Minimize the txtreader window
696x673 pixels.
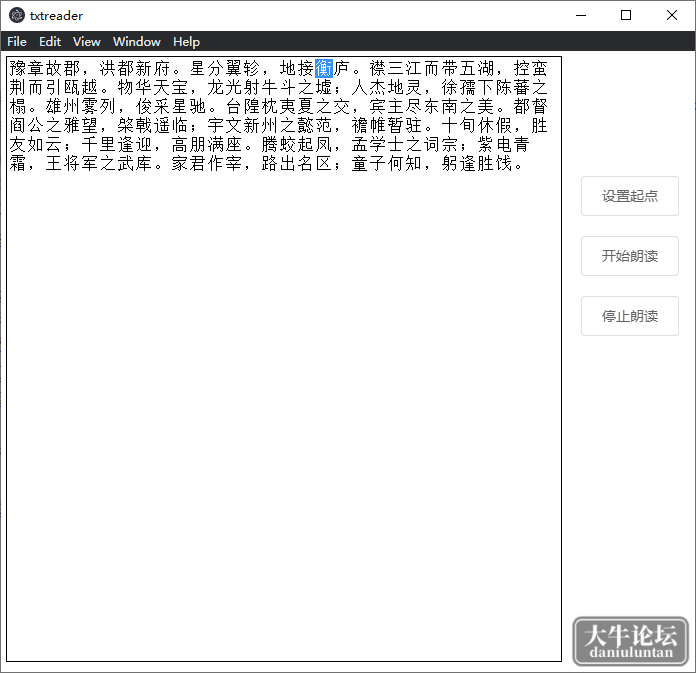tap(581, 16)
